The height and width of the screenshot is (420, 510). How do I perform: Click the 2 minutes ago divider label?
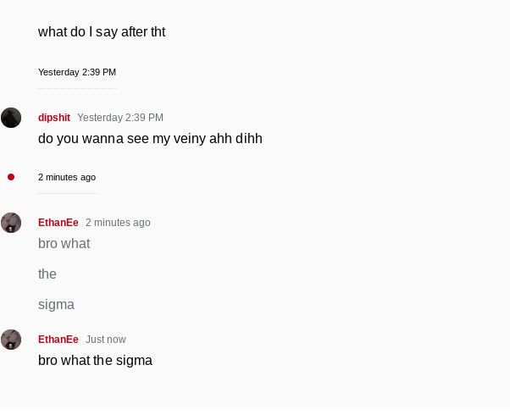[67, 177]
